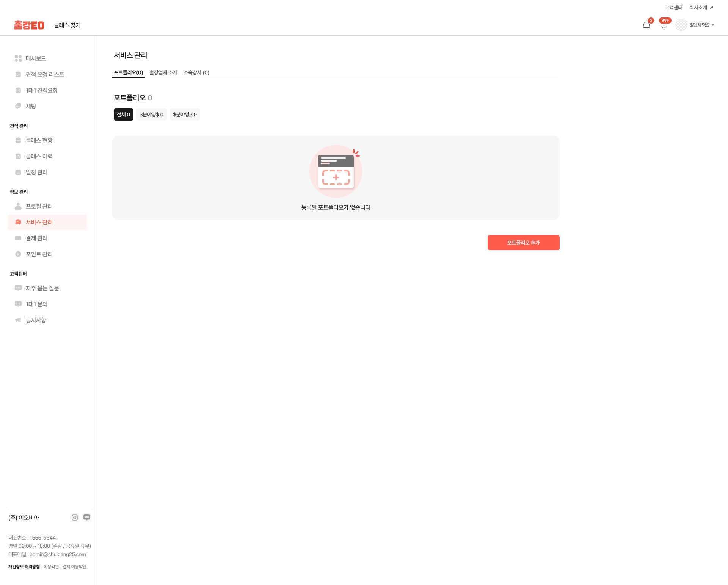
Task: Click the 채팅 speech bubble icon
Action: pyautogui.click(x=18, y=106)
